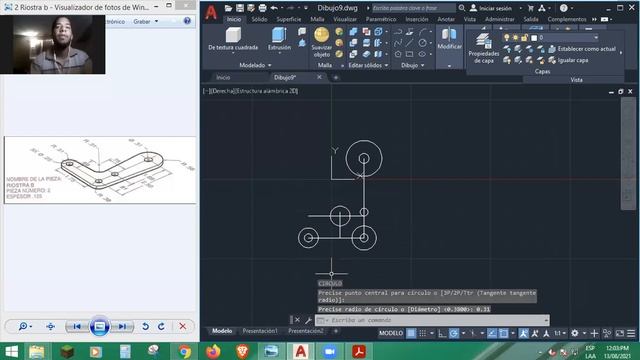Viewport: 640px width, 360px height.
Task: Open Google Chrome from taskbar
Action: point(184,351)
